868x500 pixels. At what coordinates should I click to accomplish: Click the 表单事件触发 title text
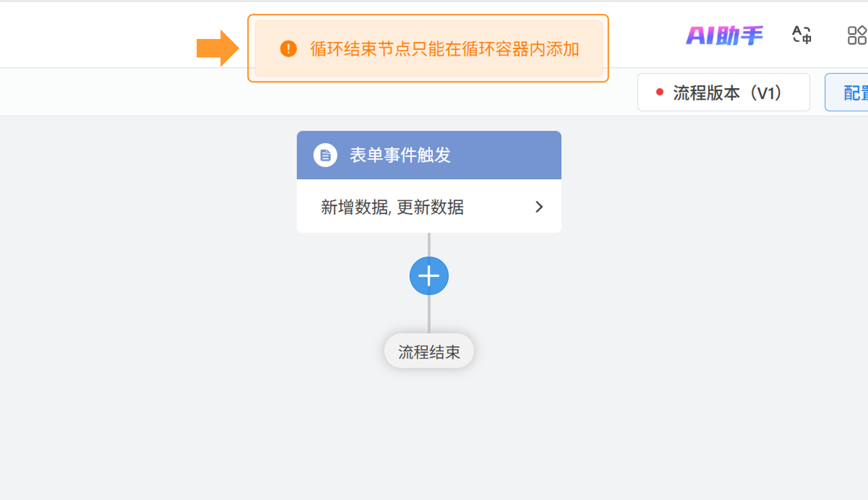(x=400, y=155)
